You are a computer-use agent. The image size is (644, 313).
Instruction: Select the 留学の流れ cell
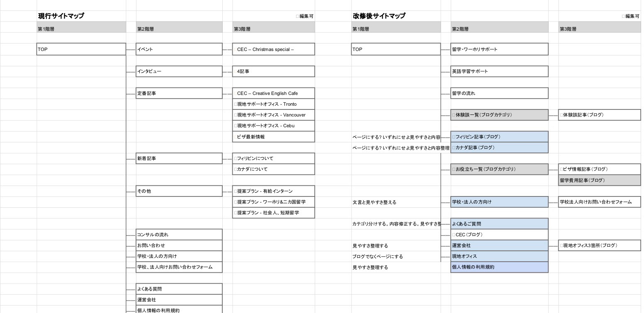[x=499, y=93]
